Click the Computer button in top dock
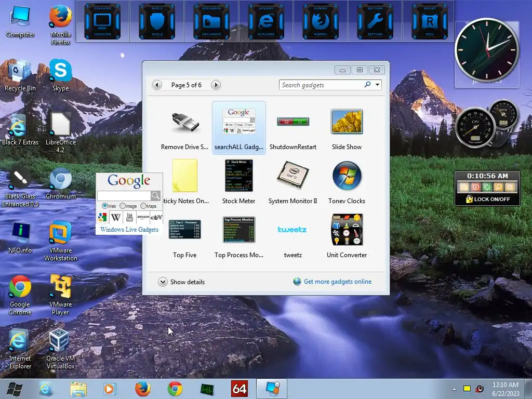This screenshot has width=532, height=399. (x=102, y=21)
